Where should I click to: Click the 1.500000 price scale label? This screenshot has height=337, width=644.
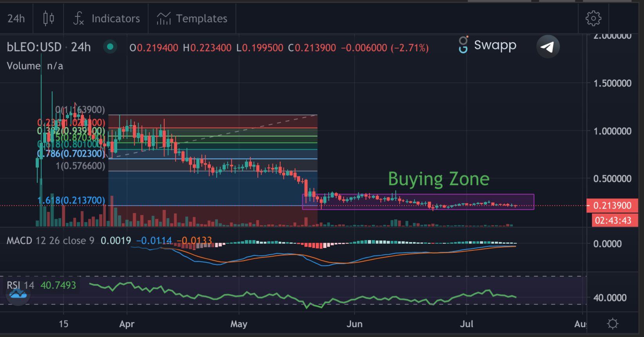(x=612, y=83)
